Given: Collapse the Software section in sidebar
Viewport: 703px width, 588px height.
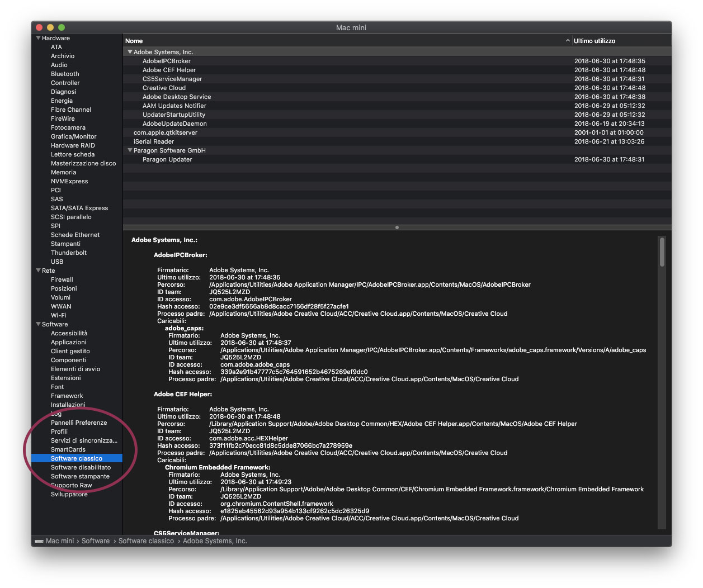Looking at the screenshot, I should pyautogui.click(x=38, y=324).
